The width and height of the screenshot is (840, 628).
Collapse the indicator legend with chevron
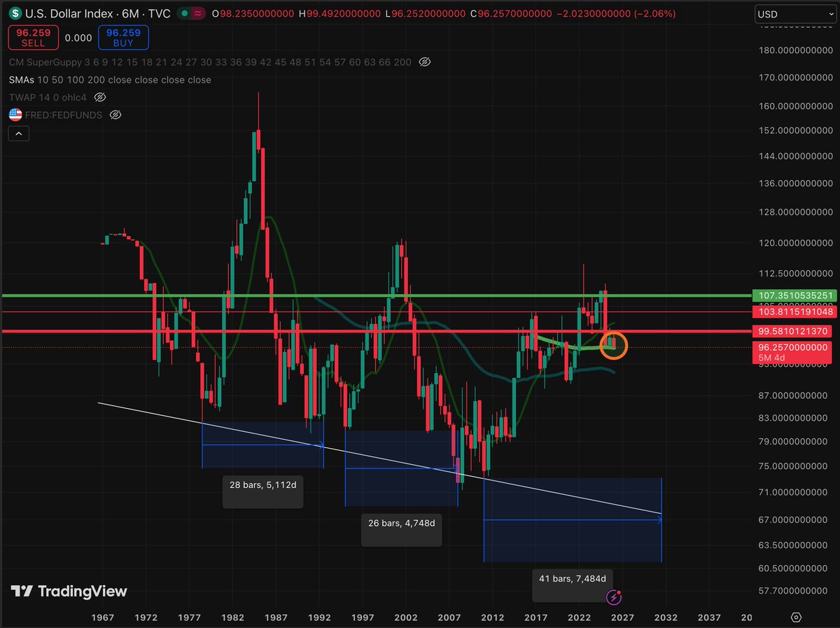coord(18,133)
